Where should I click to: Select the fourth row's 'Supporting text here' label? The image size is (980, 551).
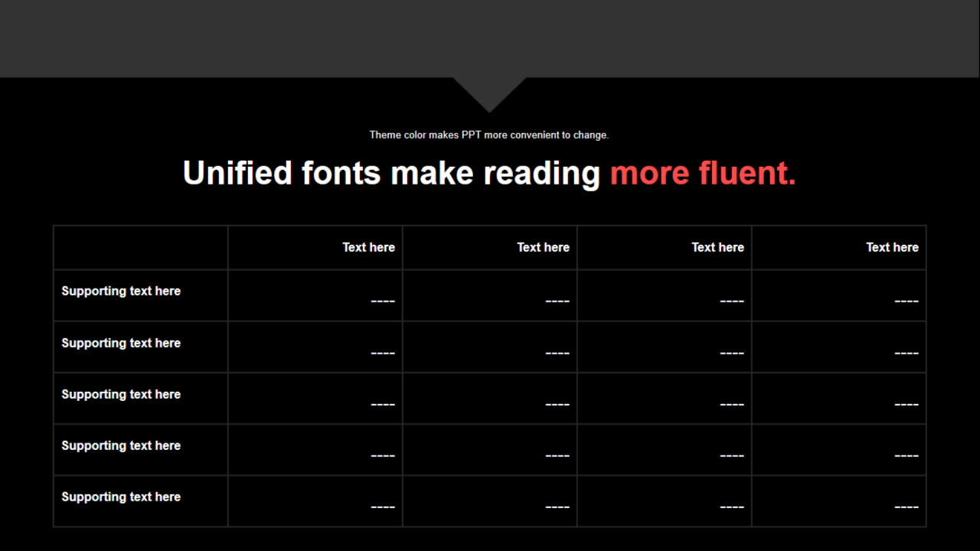pyautogui.click(x=121, y=445)
